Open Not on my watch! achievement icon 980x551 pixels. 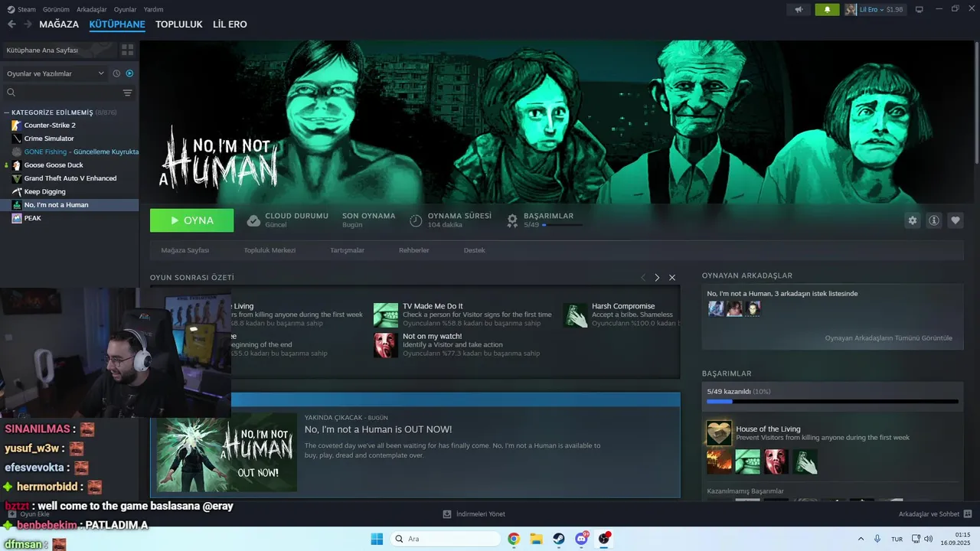pos(386,344)
